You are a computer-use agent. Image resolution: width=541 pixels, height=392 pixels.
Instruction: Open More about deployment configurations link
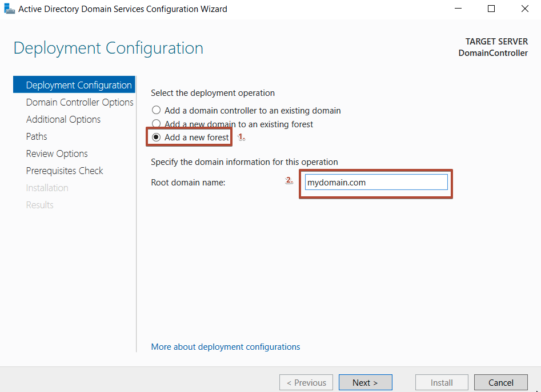[225, 347]
